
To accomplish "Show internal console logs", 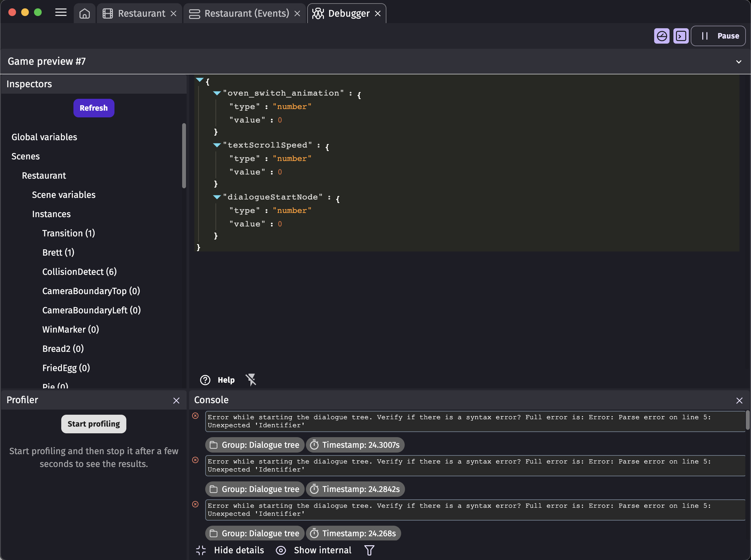I will point(314,550).
